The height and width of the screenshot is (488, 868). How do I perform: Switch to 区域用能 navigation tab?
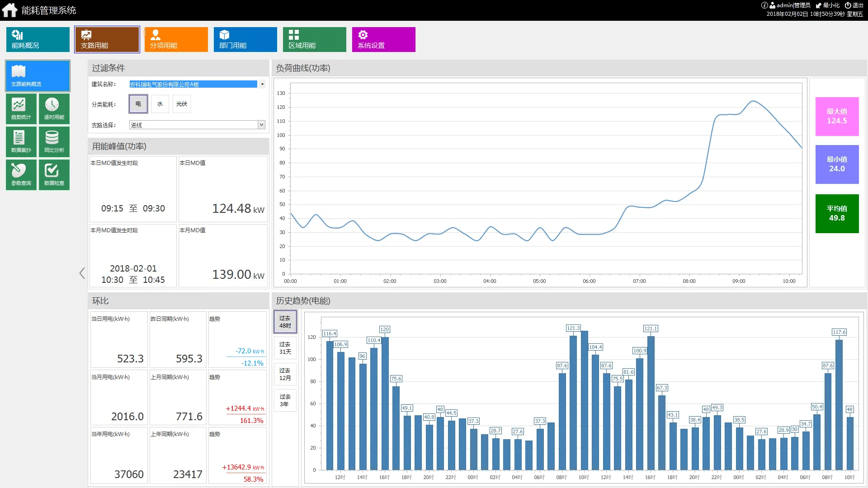pyautogui.click(x=314, y=39)
